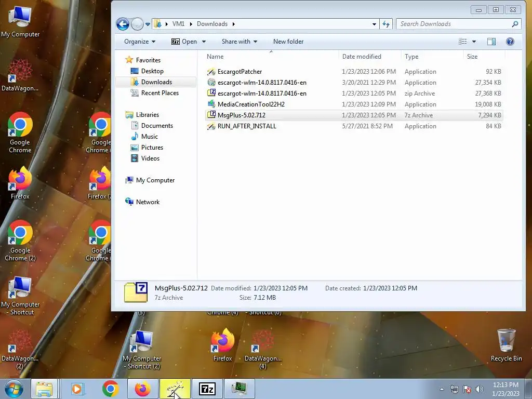Click the Action Center flag tray icon
Image resolution: width=532 pixels, height=399 pixels.
(467, 389)
